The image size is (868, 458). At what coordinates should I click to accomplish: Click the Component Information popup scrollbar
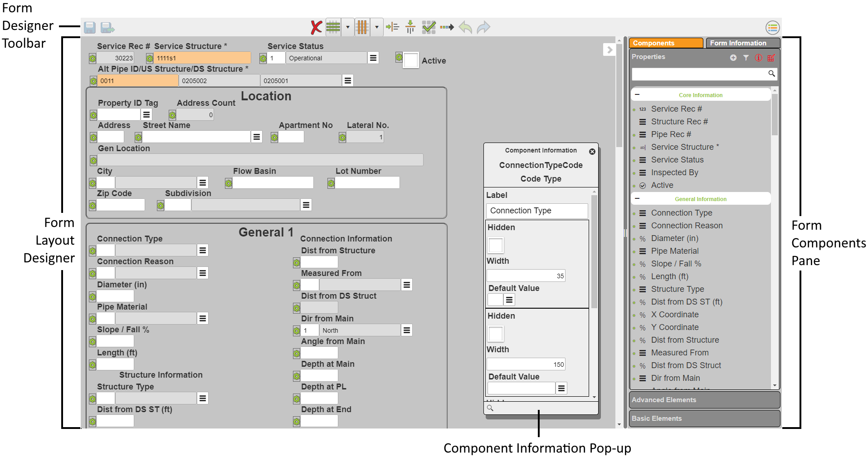point(594,251)
